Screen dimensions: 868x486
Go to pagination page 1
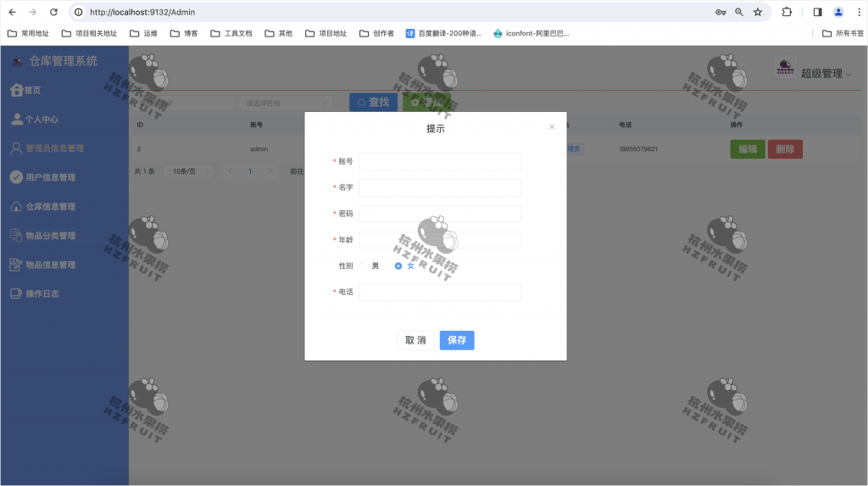(250, 171)
